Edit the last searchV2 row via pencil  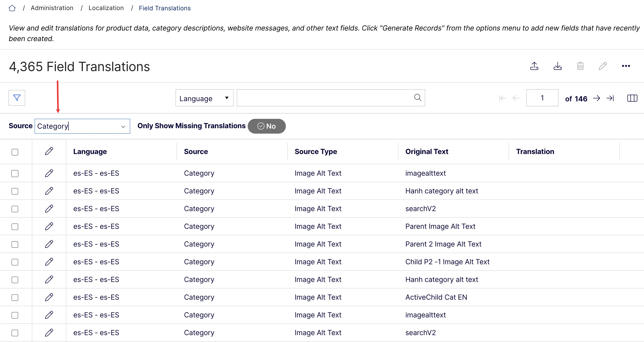(49, 333)
